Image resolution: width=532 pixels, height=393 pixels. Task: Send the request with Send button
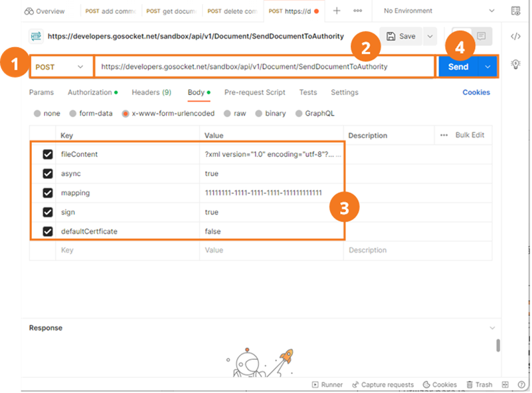[x=458, y=67]
